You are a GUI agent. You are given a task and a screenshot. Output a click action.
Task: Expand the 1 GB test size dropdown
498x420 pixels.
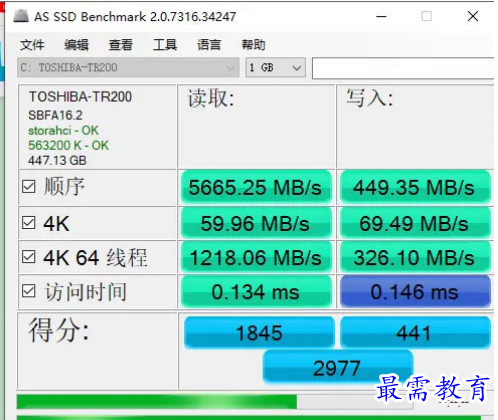(x=276, y=68)
